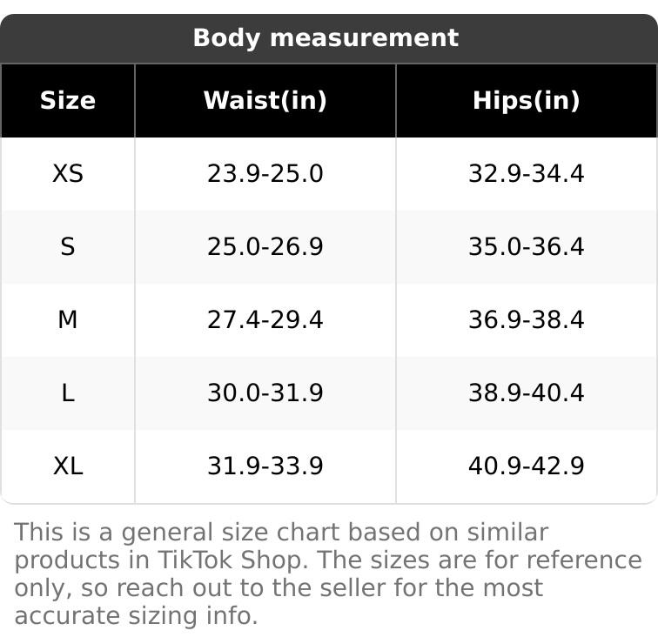This screenshot has height=644, width=658.
Task: Select hips value 40.9-42.9
Action: [x=527, y=466]
